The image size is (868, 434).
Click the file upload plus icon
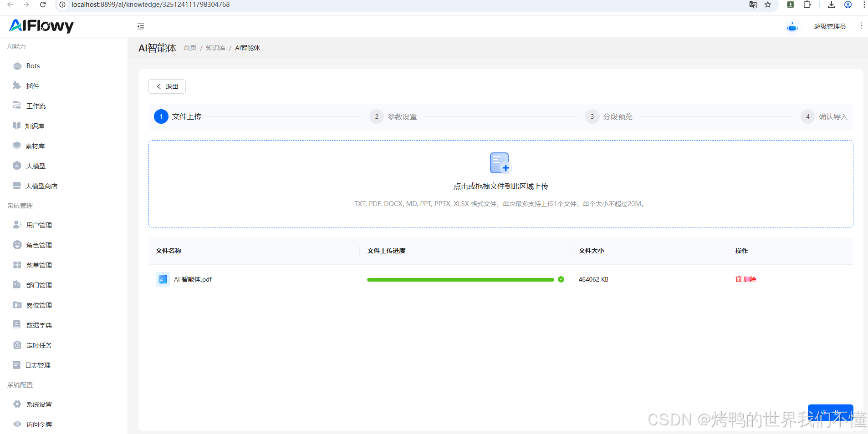(500, 163)
